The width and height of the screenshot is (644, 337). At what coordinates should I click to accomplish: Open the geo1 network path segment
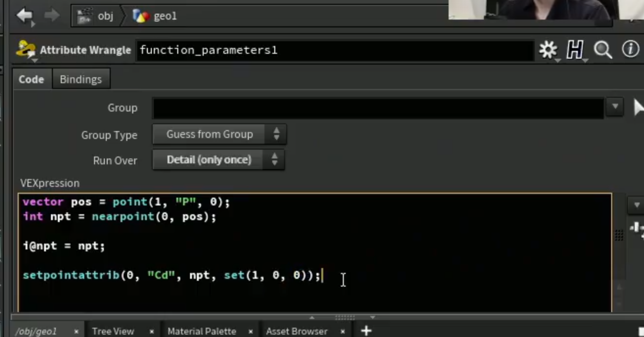point(155,16)
